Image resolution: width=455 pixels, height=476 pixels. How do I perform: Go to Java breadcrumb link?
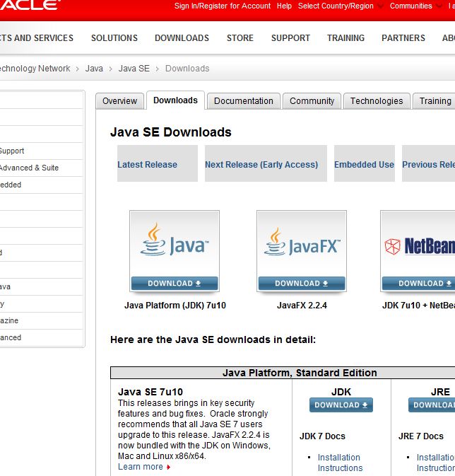94,69
